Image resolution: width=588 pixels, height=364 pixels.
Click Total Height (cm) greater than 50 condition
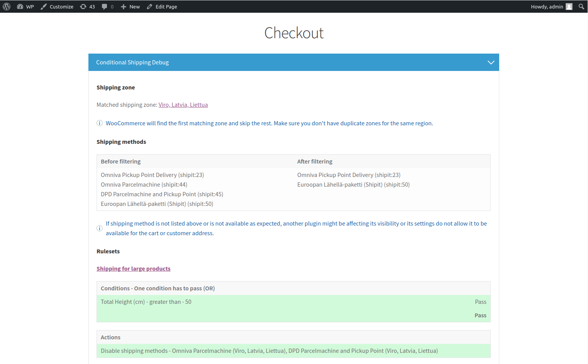pos(146,302)
